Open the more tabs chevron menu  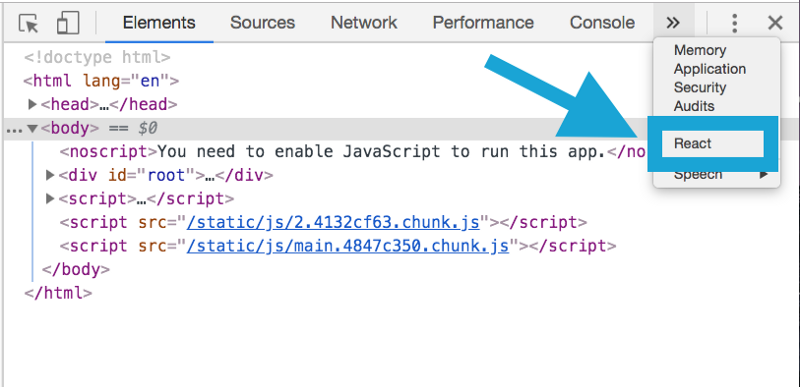click(673, 23)
